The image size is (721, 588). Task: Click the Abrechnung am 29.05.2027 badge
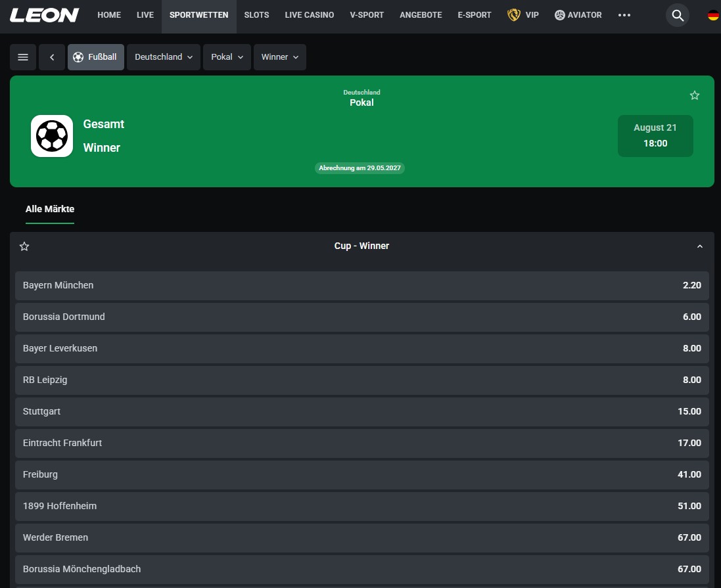360,168
